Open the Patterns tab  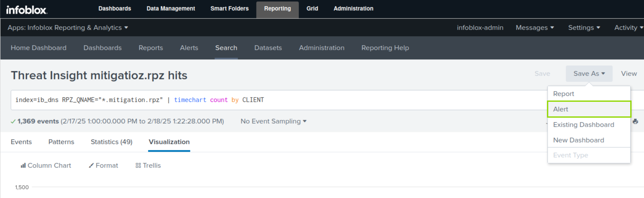click(61, 142)
